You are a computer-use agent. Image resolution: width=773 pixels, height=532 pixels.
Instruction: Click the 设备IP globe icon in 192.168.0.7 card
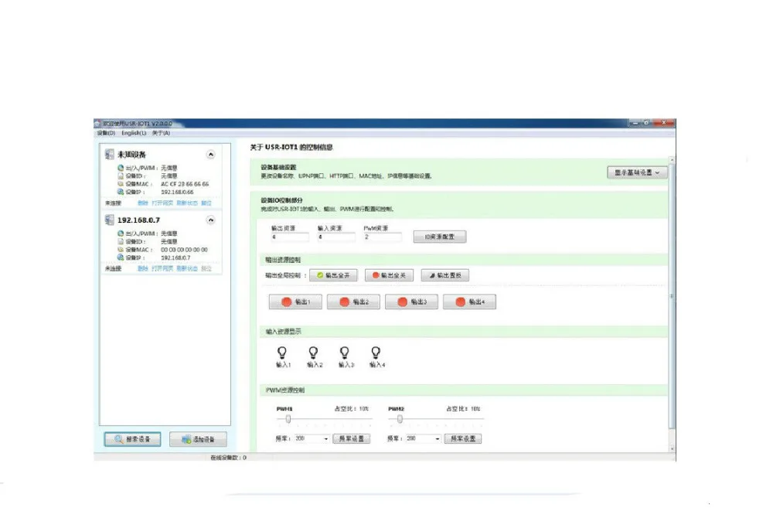pos(121,257)
